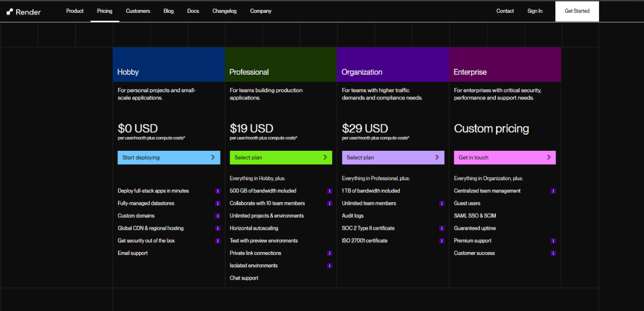Click the Enterprise plan header

pos(505,64)
